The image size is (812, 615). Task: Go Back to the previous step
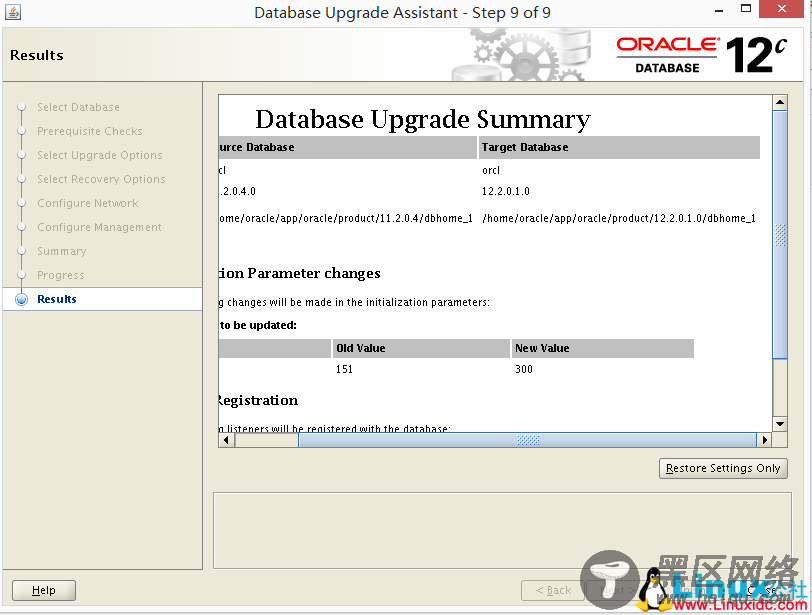553,590
